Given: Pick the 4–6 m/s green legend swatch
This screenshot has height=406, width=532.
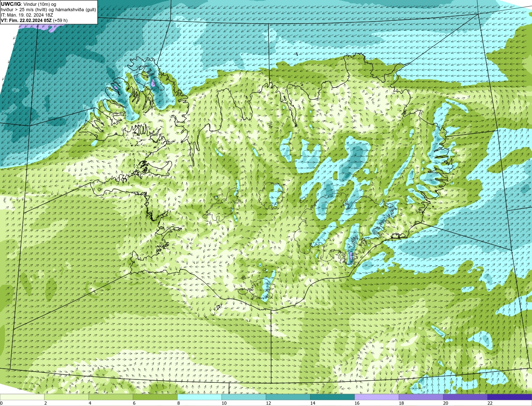Looking at the screenshot, I should pyautogui.click(x=111, y=397).
